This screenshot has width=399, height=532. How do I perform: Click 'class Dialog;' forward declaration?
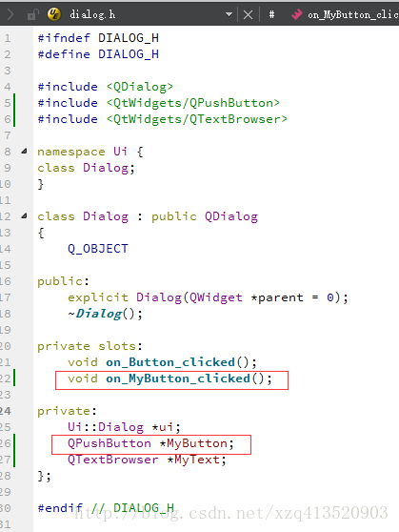point(86,168)
